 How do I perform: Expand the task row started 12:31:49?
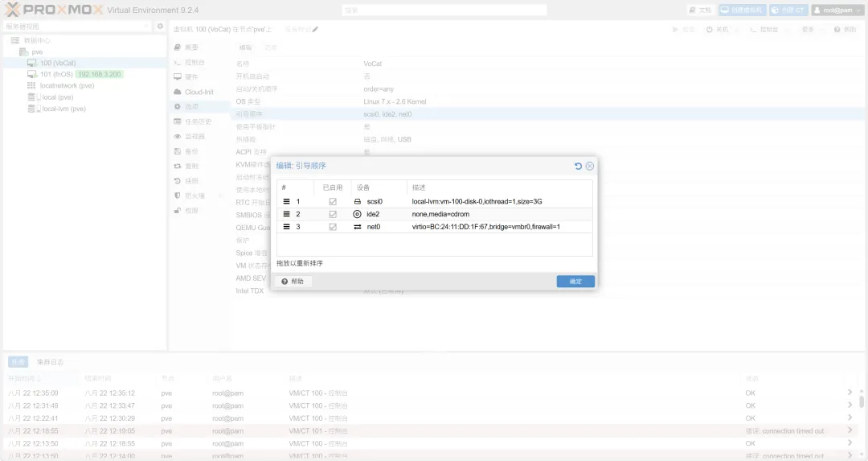tap(850, 405)
